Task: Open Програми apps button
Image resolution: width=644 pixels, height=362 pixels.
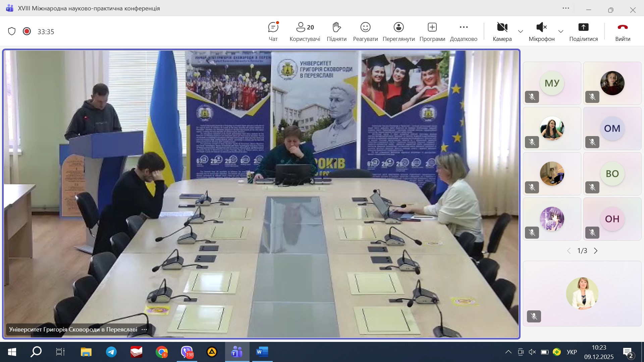Action: [432, 32]
